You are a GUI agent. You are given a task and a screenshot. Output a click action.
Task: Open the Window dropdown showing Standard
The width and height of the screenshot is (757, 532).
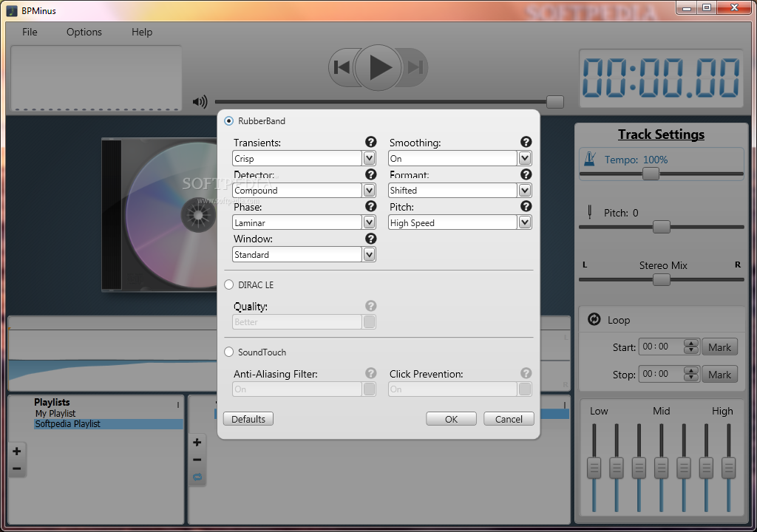point(304,254)
